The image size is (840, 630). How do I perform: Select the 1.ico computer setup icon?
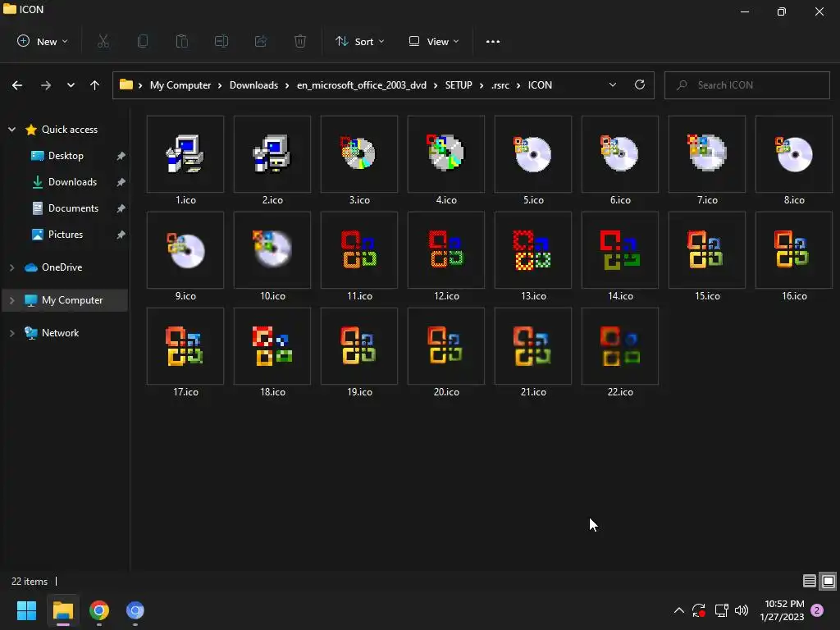coord(185,154)
